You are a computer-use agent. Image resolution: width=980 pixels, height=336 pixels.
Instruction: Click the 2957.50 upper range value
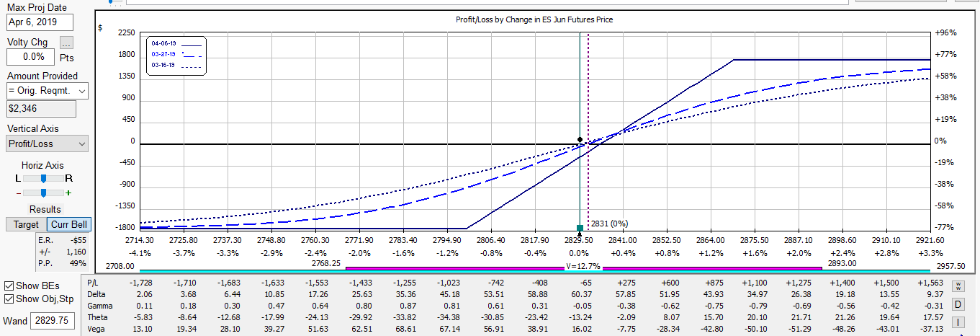click(x=952, y=266)
